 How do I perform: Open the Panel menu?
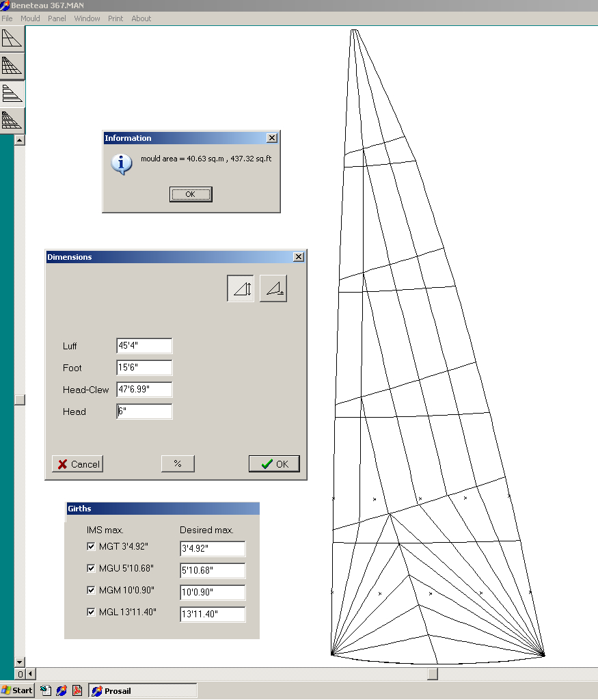57,18
